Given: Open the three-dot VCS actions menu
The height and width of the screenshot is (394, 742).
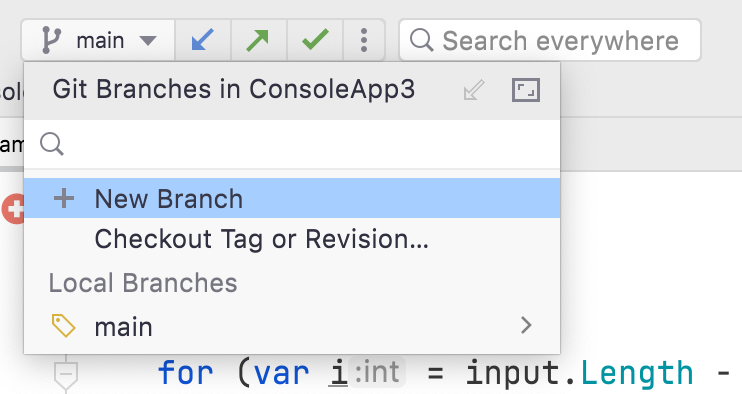Looking at the screenshot, I should tap(363, 40).
